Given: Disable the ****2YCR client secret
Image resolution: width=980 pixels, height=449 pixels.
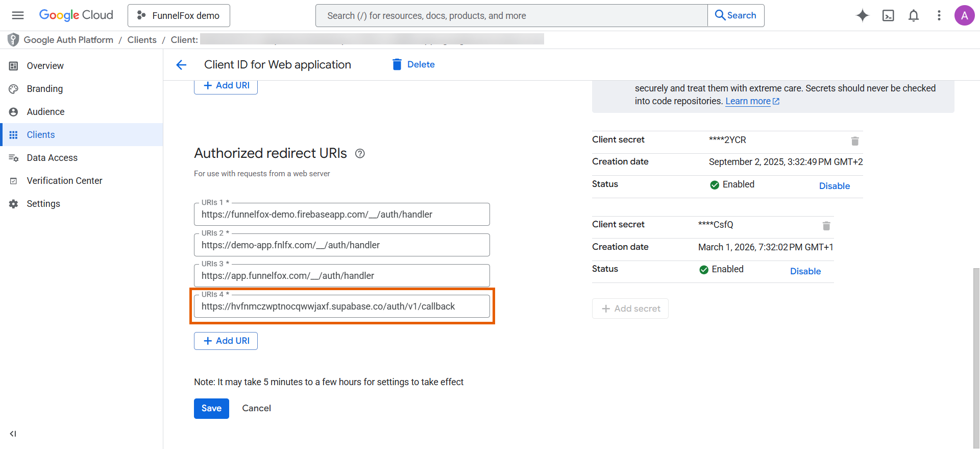Looking at the screenshot, I should coord(835,186).
